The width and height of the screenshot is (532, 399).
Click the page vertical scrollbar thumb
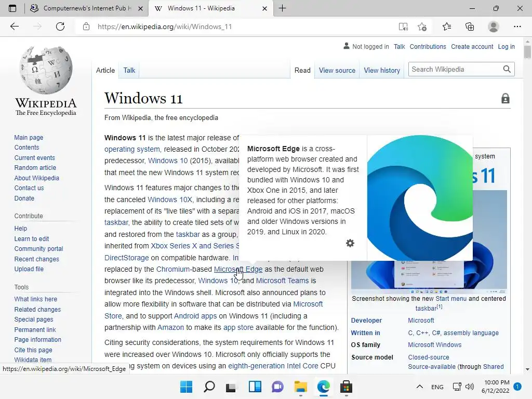[527, 52]
